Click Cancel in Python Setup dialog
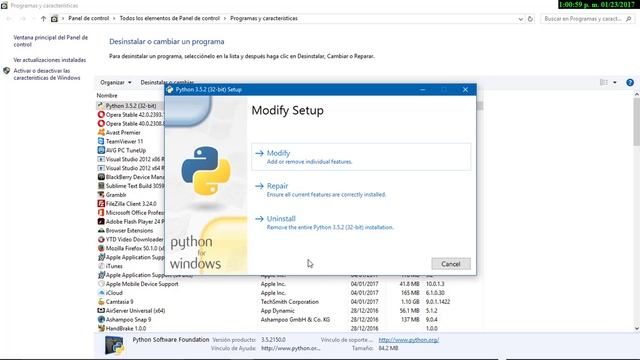The height and width of the screenshot is (360, 640). point(451,264)
